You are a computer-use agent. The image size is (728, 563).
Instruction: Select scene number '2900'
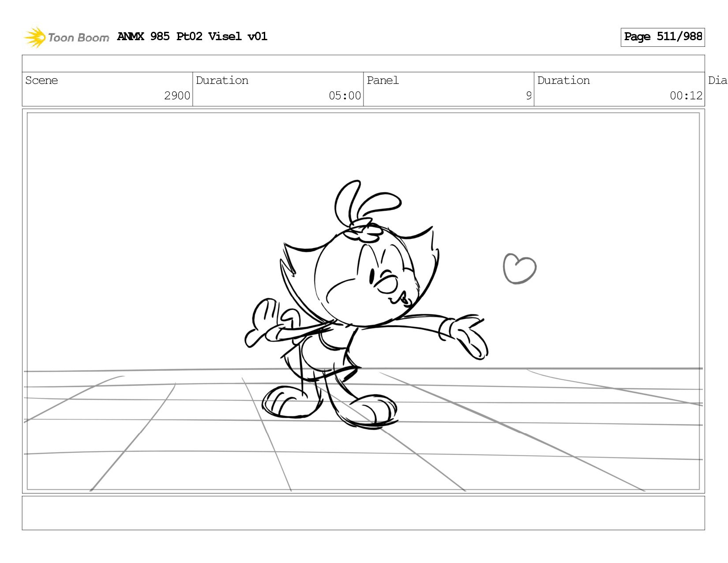pos(177,96)
